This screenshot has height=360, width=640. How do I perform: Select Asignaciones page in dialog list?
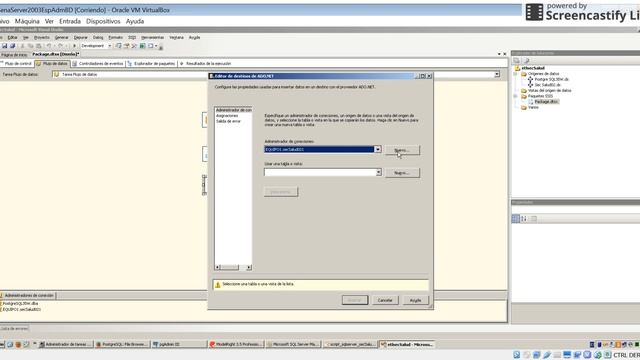pos(227,116)
